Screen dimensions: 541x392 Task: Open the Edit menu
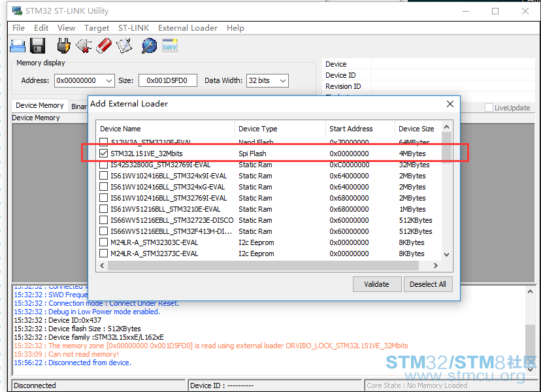tap(41, 28)
